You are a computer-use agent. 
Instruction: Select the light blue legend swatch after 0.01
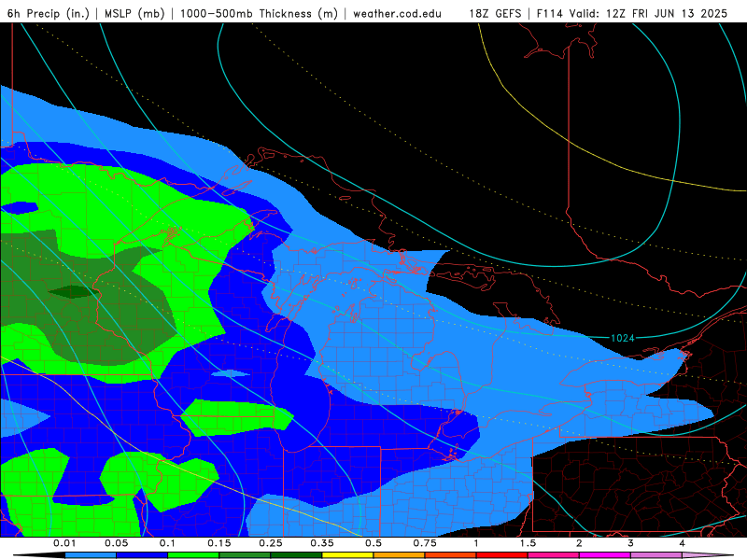(91, 555)
